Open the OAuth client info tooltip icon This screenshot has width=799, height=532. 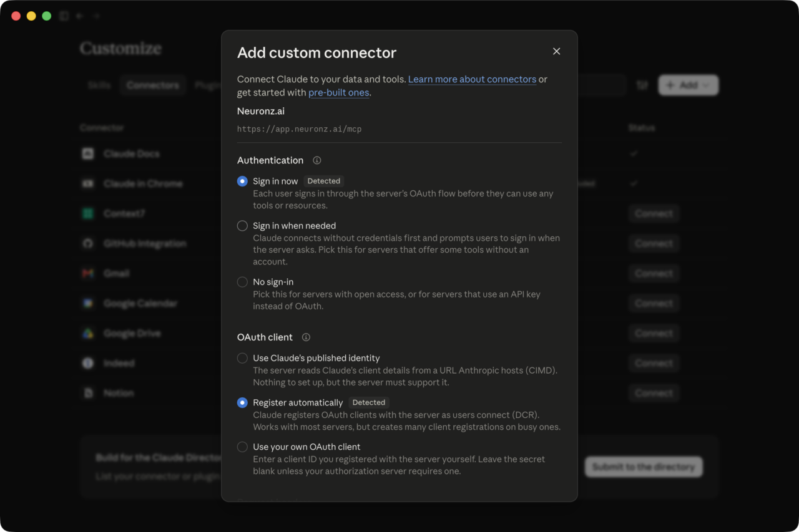(x=306, y=337)
